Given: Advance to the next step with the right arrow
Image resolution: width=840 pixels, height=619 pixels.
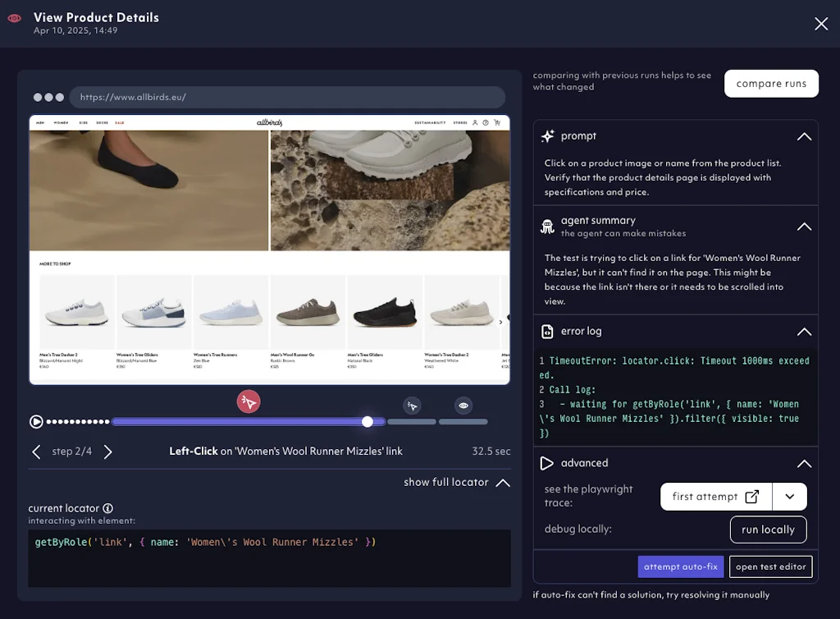Looking at the screenshot, I should (x=108, y=451).
